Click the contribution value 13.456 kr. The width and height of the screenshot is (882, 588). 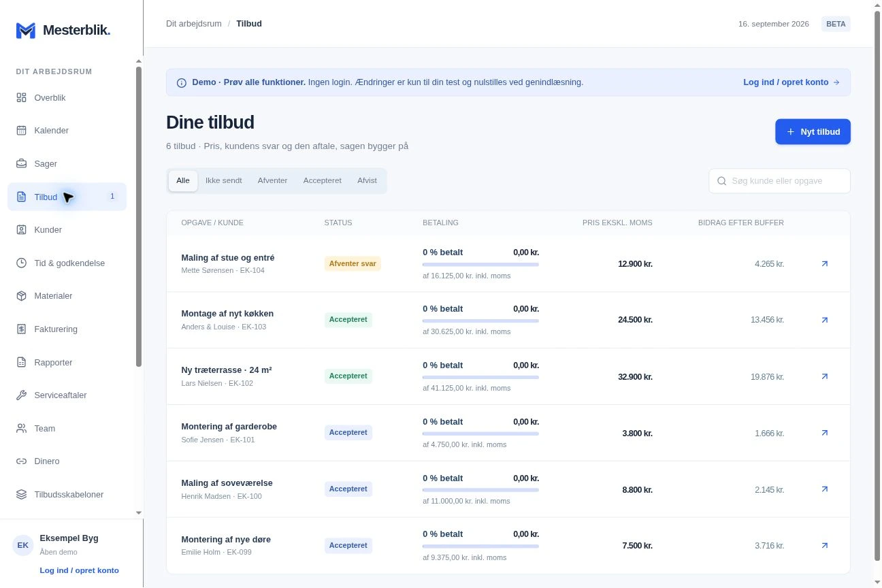[768, 320]
